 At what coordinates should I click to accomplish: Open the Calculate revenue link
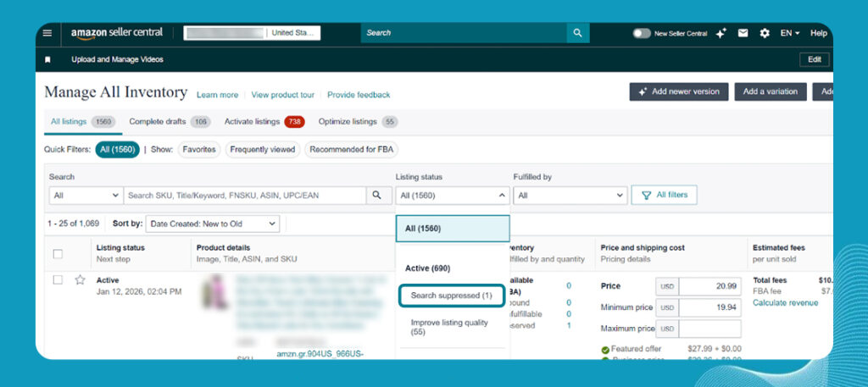click(785, 303)
